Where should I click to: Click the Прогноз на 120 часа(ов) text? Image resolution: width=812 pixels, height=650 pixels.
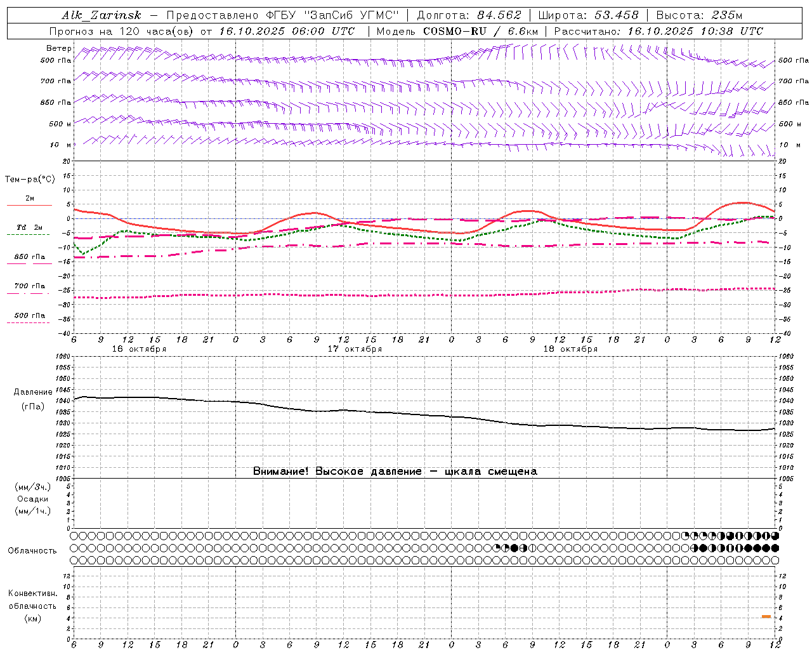[122, 31]
